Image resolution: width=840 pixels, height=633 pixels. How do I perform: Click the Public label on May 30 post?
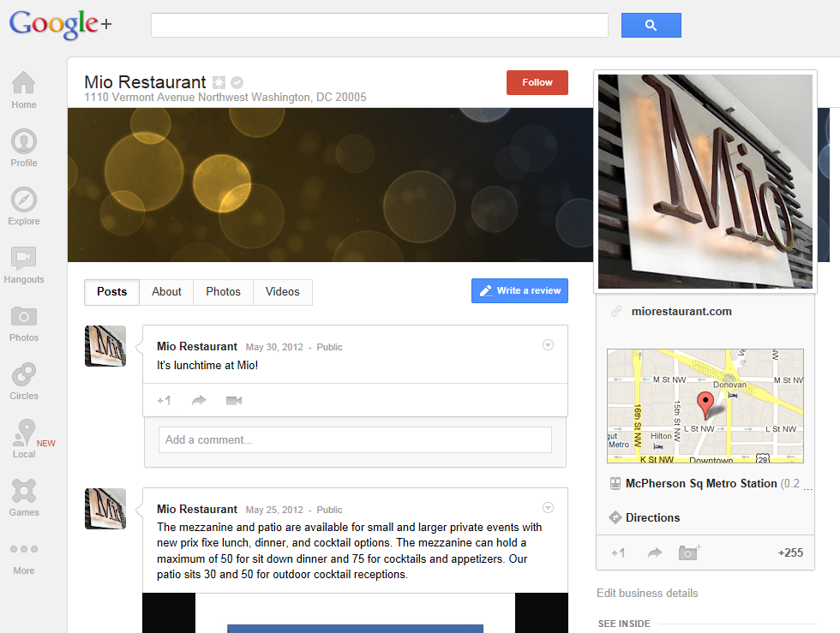(329, 347)
